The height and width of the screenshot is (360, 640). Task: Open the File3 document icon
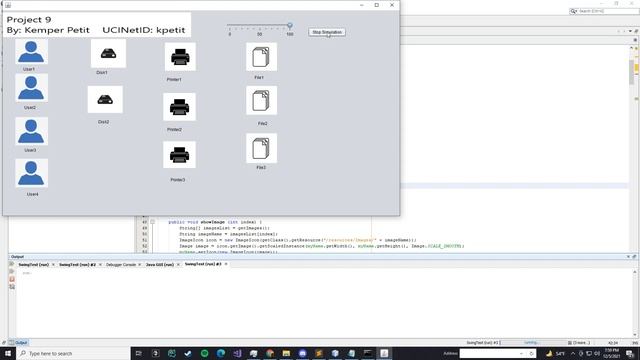click(x=261, y=148)
